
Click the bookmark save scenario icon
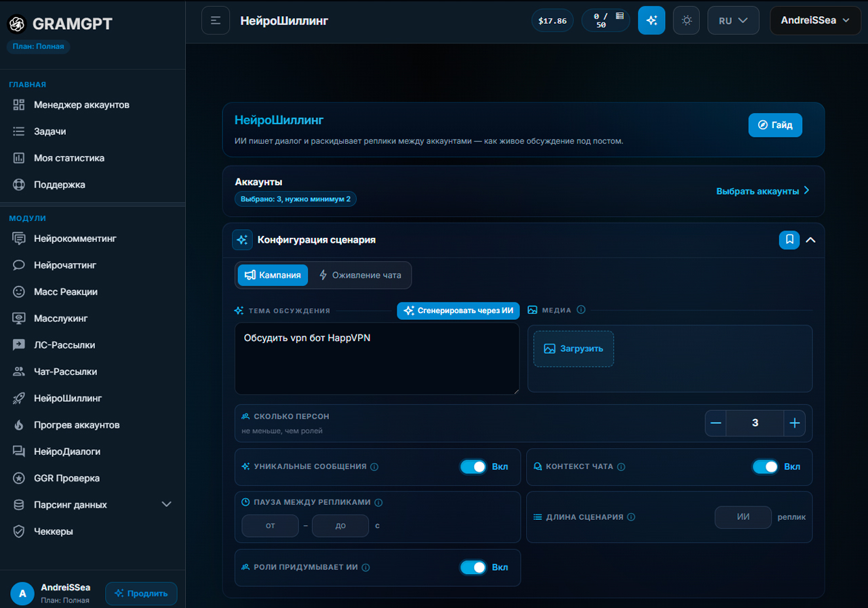coord(789,239)
